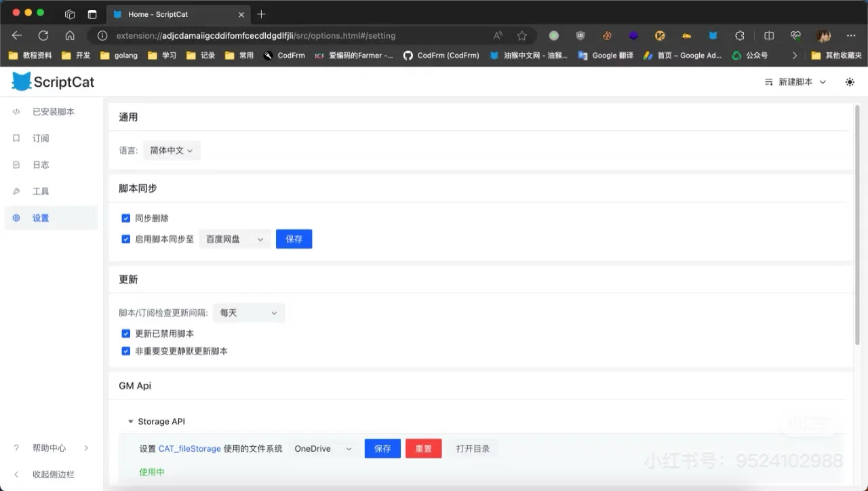Open the site info icon in address bar
Image resolution: width=868 pixels, height=491 pixels.
(102, 35)
